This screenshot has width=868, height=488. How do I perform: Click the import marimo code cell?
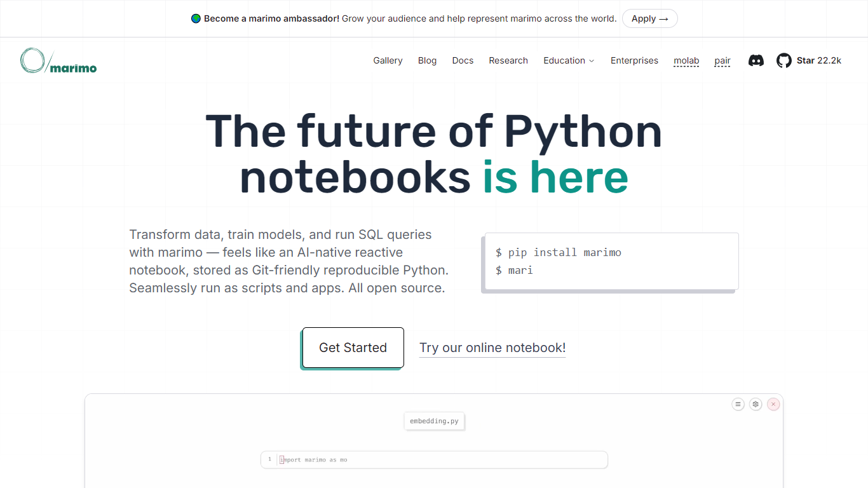tap(434, 459)
